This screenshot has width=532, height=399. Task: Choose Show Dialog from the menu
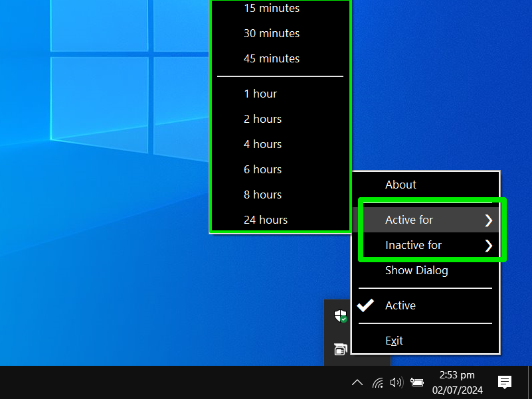(x=416, y=270)
